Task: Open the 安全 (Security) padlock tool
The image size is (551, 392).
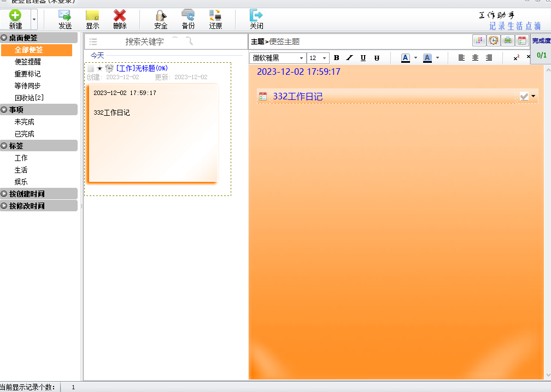Action: pos(161,16)
